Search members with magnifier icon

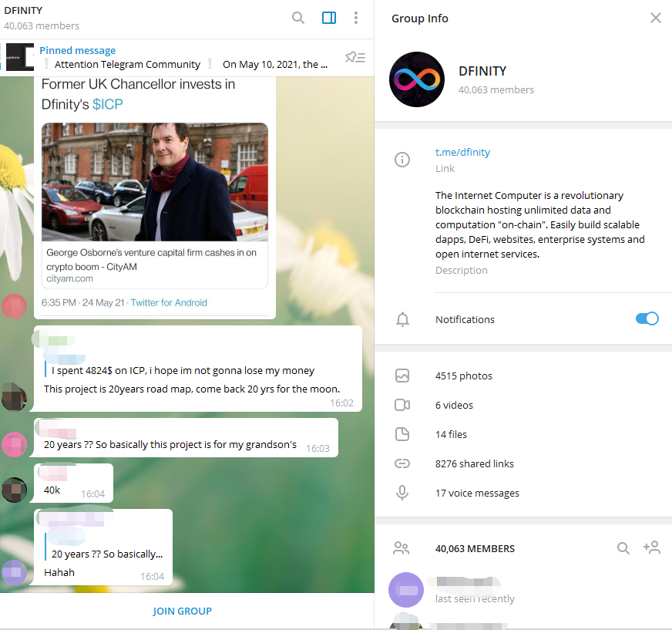click(623, 548)
